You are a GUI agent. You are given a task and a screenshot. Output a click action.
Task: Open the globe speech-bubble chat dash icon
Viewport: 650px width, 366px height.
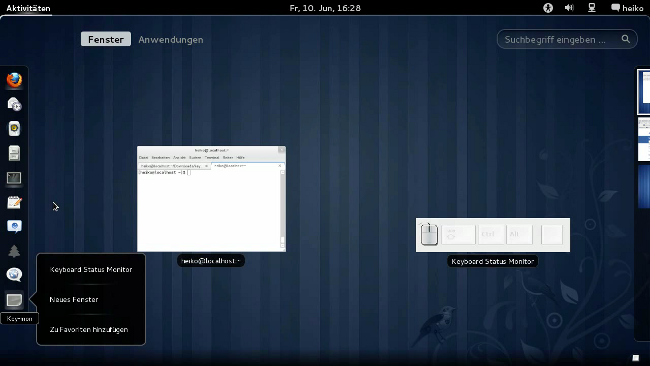pyautogui.click(x=14, y=274)
